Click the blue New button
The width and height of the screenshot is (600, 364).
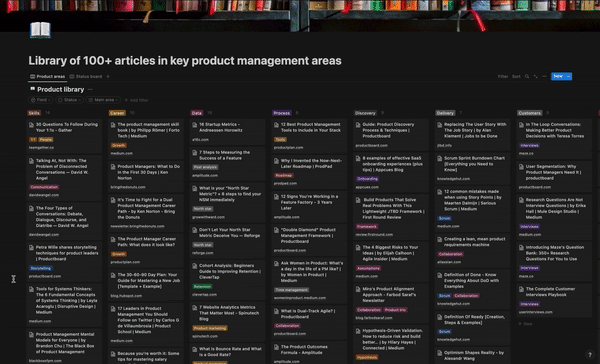[x=558, y=77]
